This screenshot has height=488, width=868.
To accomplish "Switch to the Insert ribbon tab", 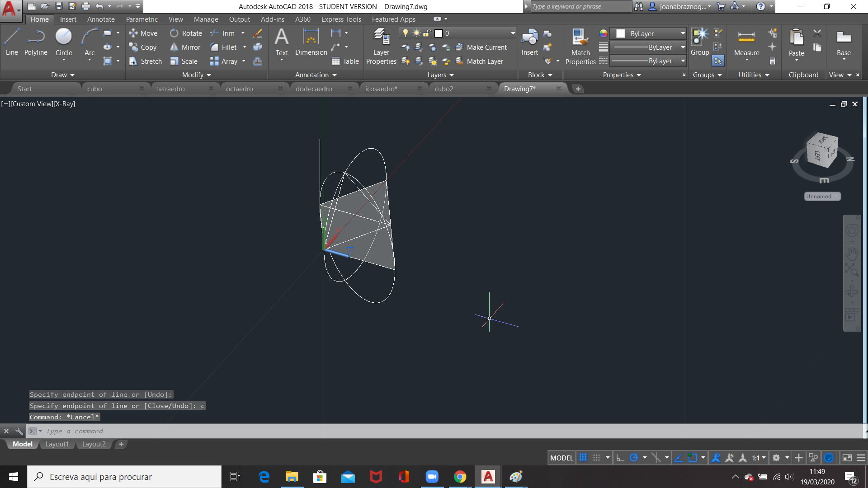I will pos(68,19).
